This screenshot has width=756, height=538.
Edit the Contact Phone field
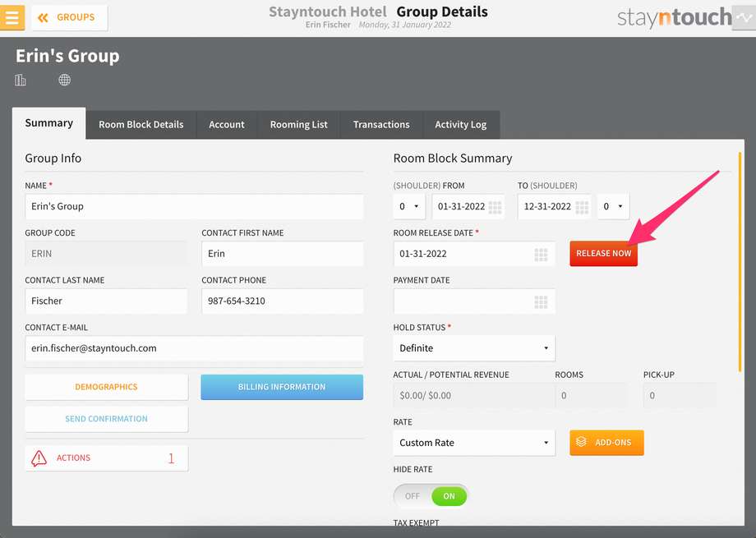282,301
